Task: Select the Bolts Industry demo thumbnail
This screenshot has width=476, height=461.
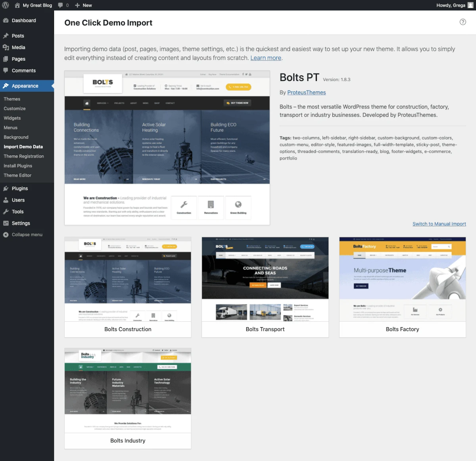Action: tap(128, 390)
